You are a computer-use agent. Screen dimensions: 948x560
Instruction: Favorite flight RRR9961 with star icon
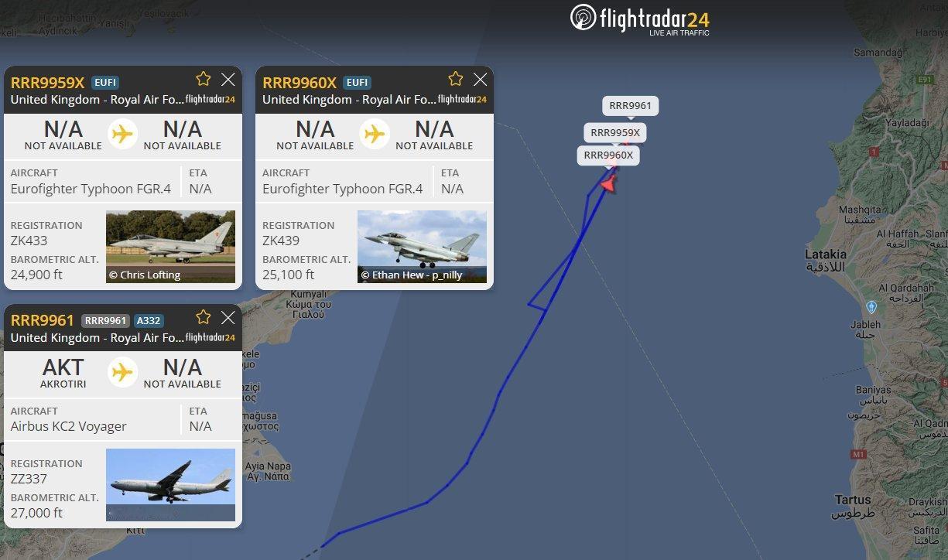(204, 316)
